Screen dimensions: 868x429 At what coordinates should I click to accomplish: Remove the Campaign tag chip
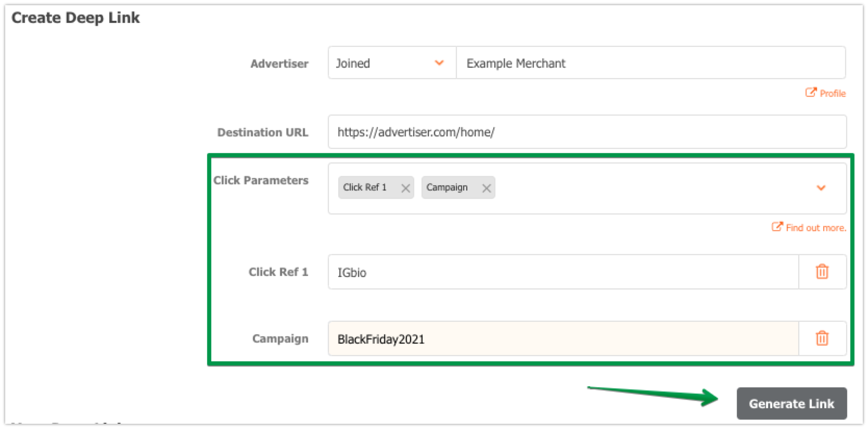point(486,188)
